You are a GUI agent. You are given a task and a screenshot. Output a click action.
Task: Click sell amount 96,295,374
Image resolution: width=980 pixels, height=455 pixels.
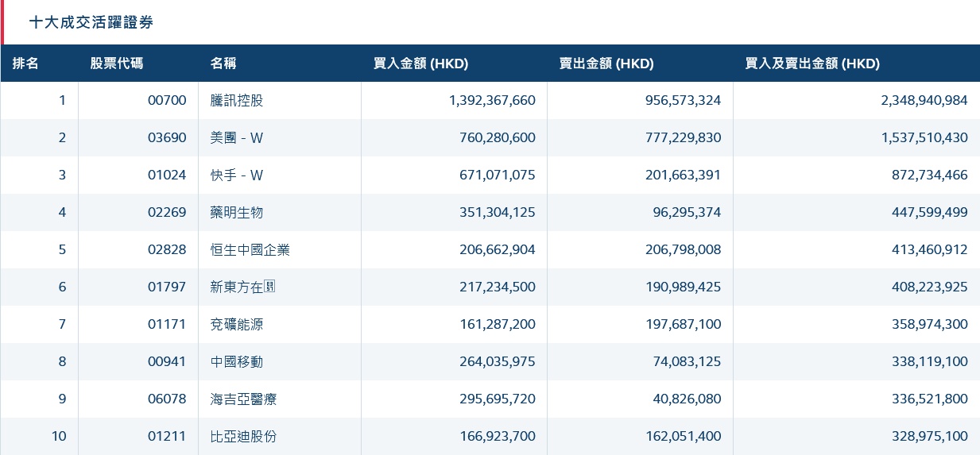point(688,213)
